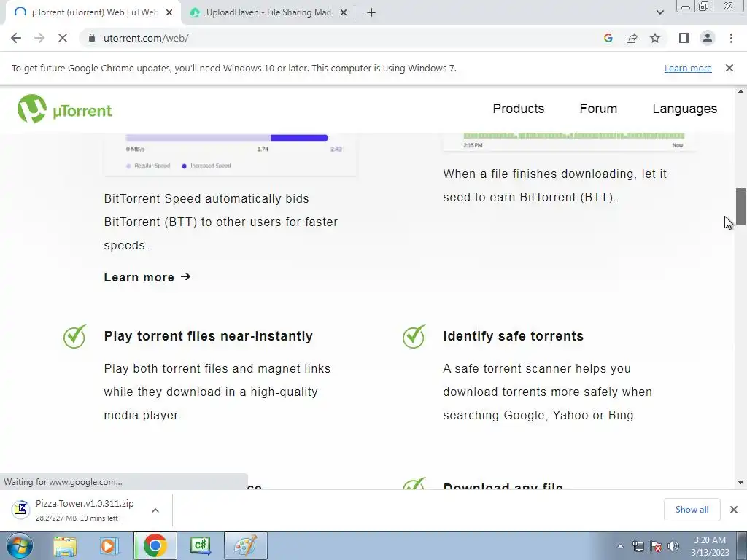Expand options for Pizza.Tower download

click(155, 510)
